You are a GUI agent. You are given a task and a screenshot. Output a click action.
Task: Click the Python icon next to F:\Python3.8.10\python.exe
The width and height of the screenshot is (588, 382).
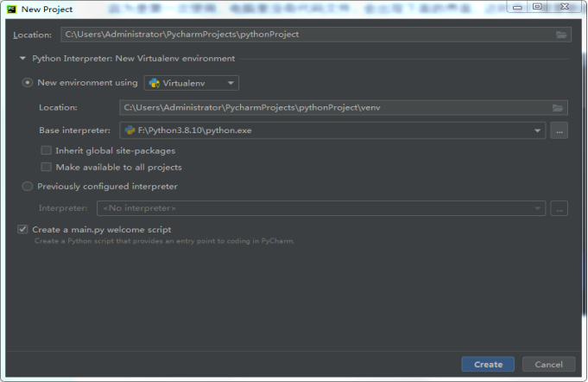click(x=130, y=131)
